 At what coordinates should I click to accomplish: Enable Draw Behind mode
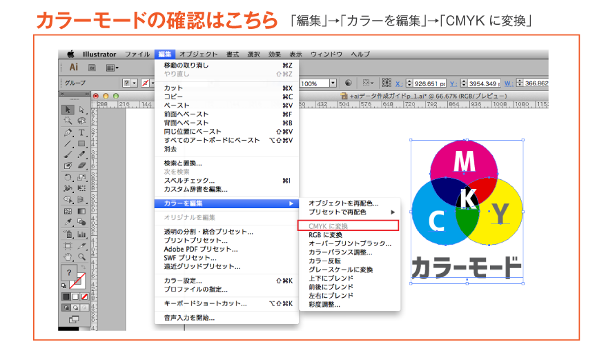click(75, 307)
